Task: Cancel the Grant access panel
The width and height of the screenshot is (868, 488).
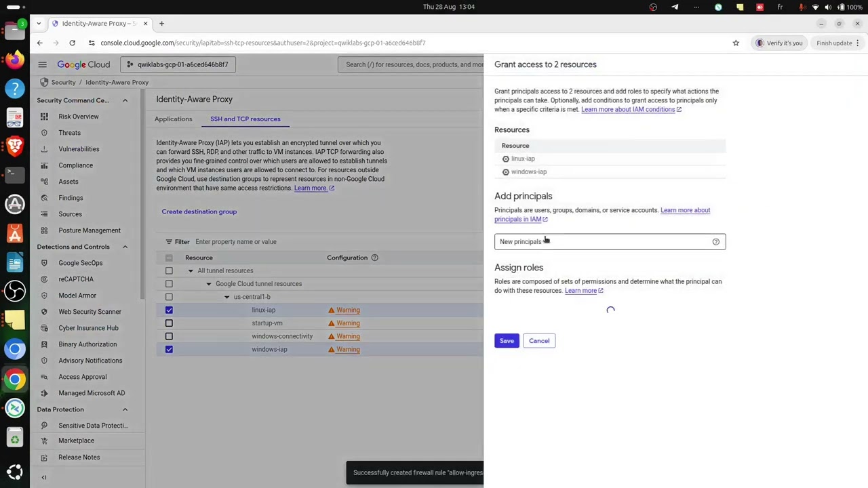Action: click(539, 341)
